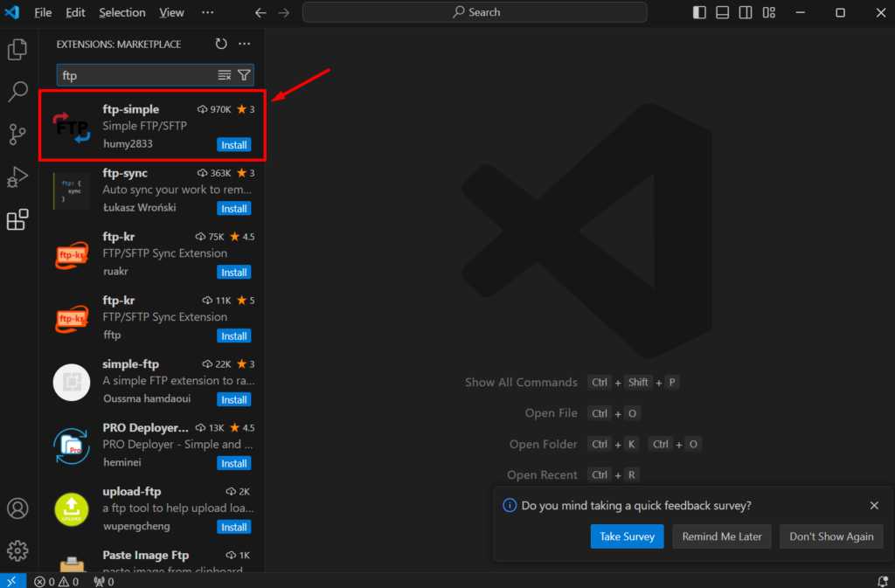Open the Customize Layout dropdown
This screenshot has height=588, width=895.
click(769, 12)
